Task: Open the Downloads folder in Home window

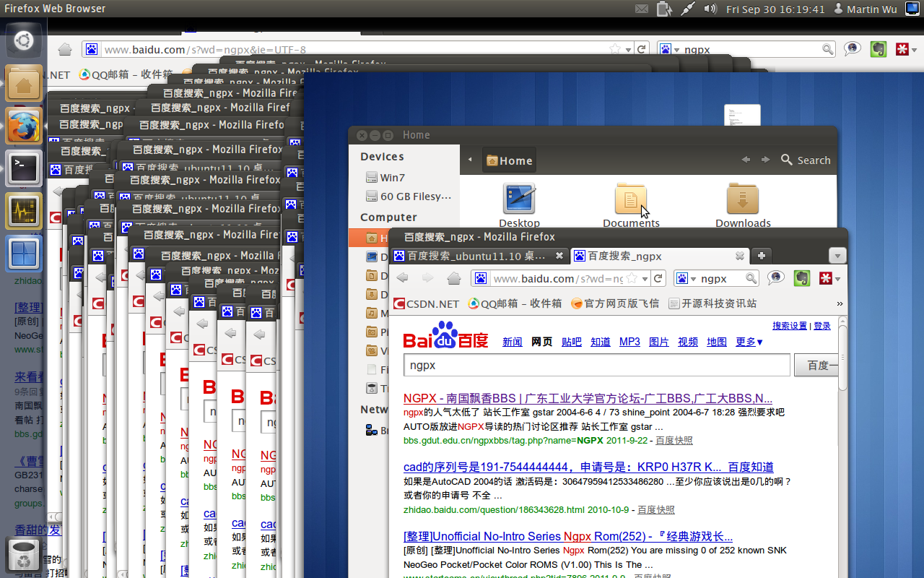Action: pos(743,204)
